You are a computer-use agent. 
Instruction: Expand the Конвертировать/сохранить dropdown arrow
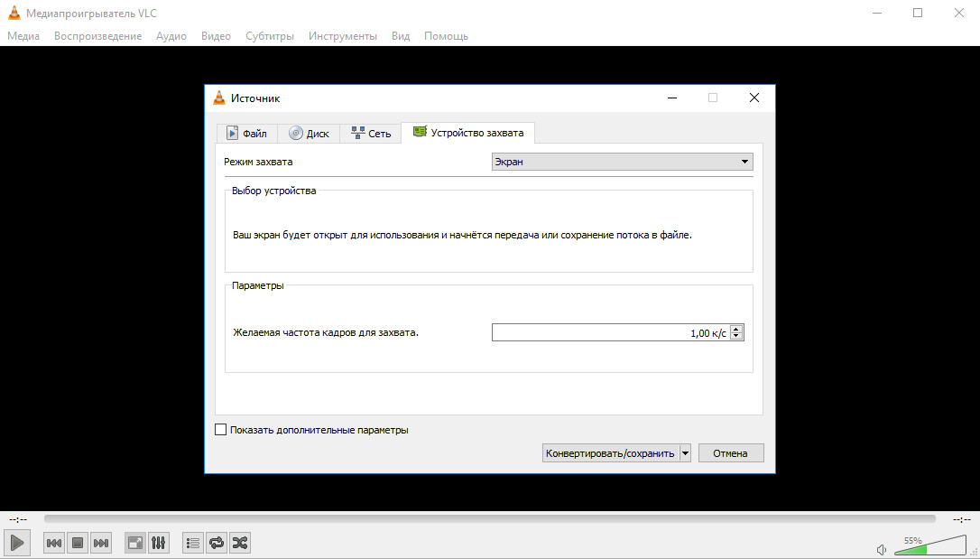click(x=685, y=452)
